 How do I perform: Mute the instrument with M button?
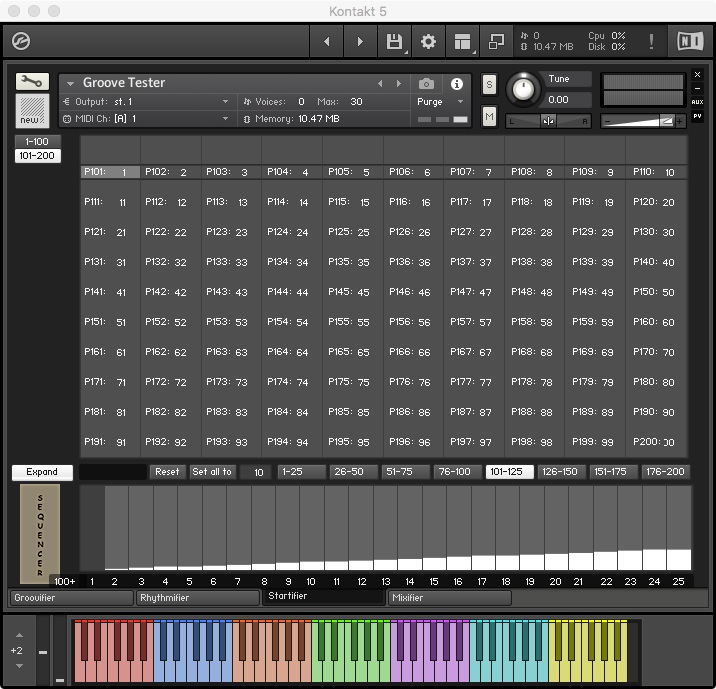click(x=489, y=117)
